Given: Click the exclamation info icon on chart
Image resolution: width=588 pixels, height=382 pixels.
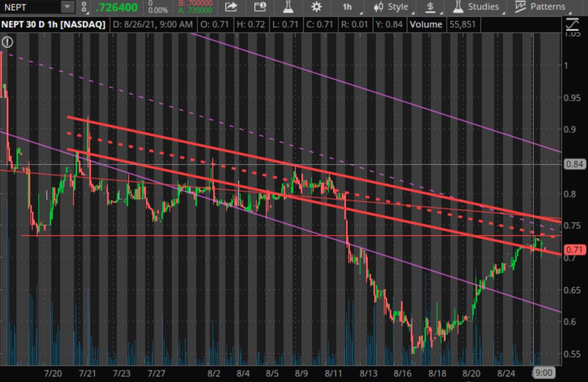Looking at the screenshot, I should pos(7,42).
